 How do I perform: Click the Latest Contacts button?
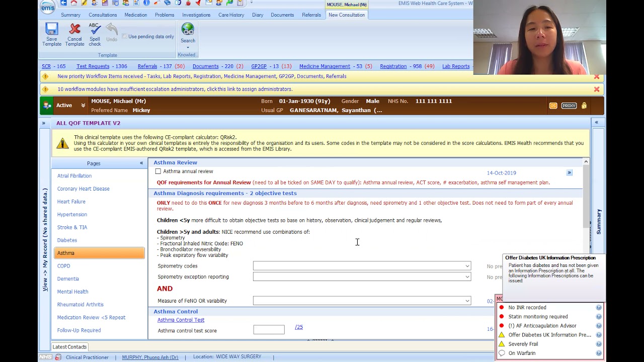(69, 347)
